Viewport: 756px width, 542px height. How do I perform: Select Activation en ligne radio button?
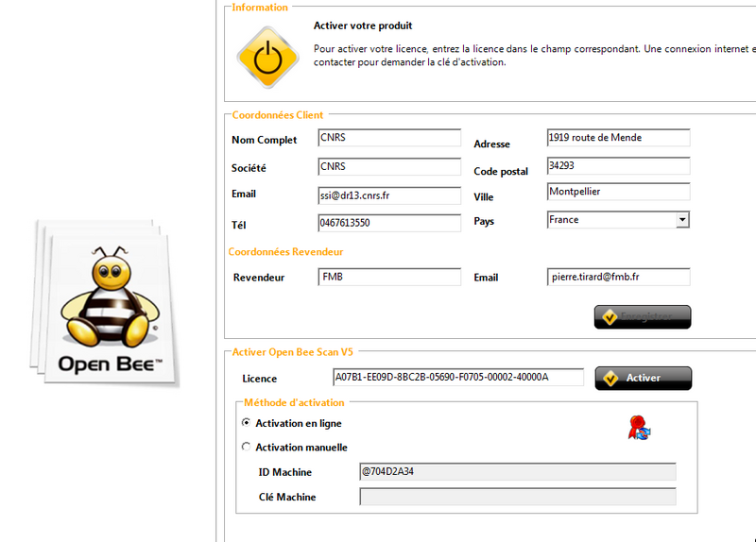[x=247, y=422]
